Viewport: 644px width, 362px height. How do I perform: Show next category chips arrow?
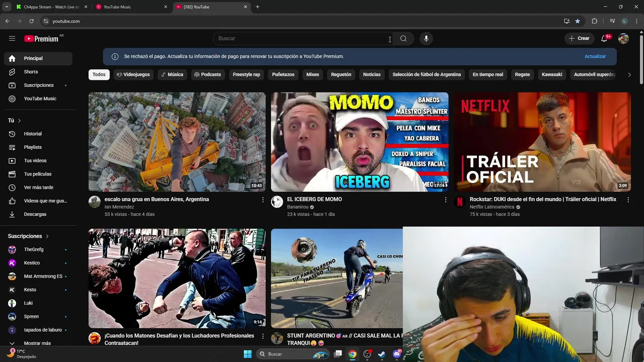[x=629, y=74]
